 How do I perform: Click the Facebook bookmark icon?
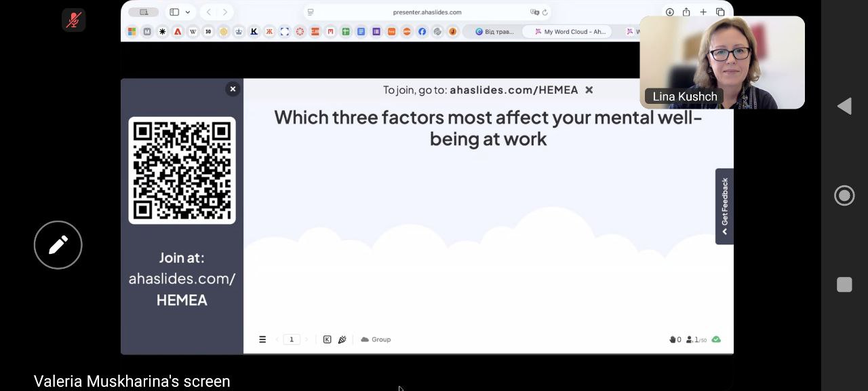point(422,31)
